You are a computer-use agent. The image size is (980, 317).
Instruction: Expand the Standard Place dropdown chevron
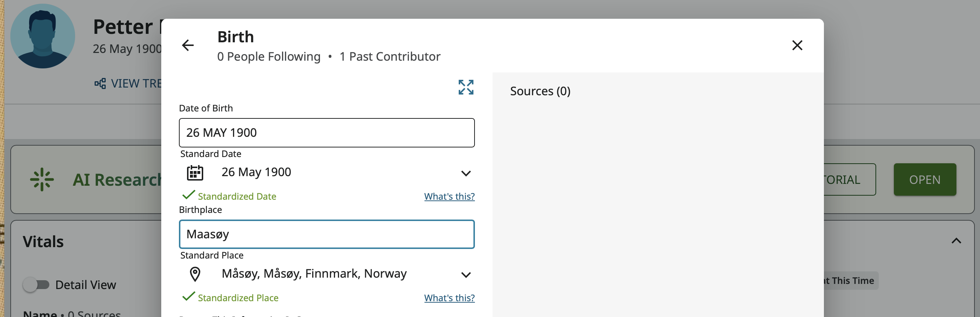pyautogui.click(x=466, y=275)
